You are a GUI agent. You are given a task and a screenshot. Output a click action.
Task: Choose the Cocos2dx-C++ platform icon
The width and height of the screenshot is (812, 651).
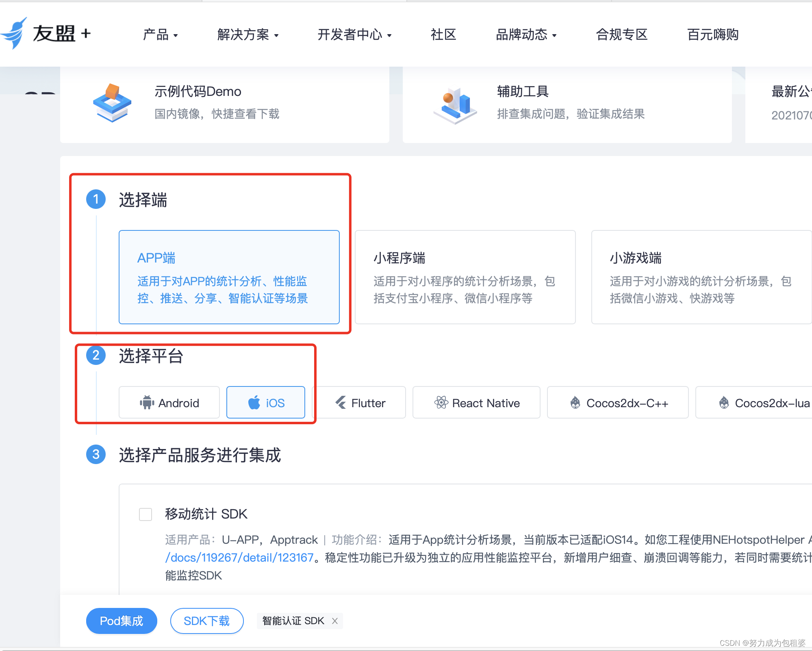(x=575, y=403)
